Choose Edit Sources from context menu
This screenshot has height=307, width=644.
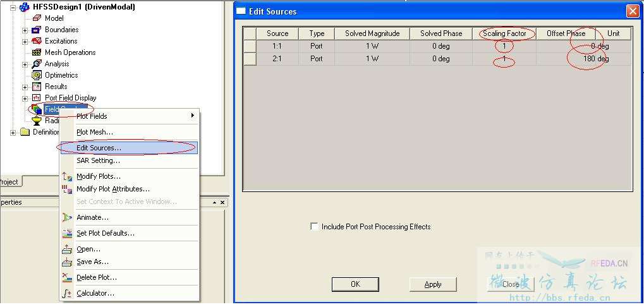(x=129, y=148)
